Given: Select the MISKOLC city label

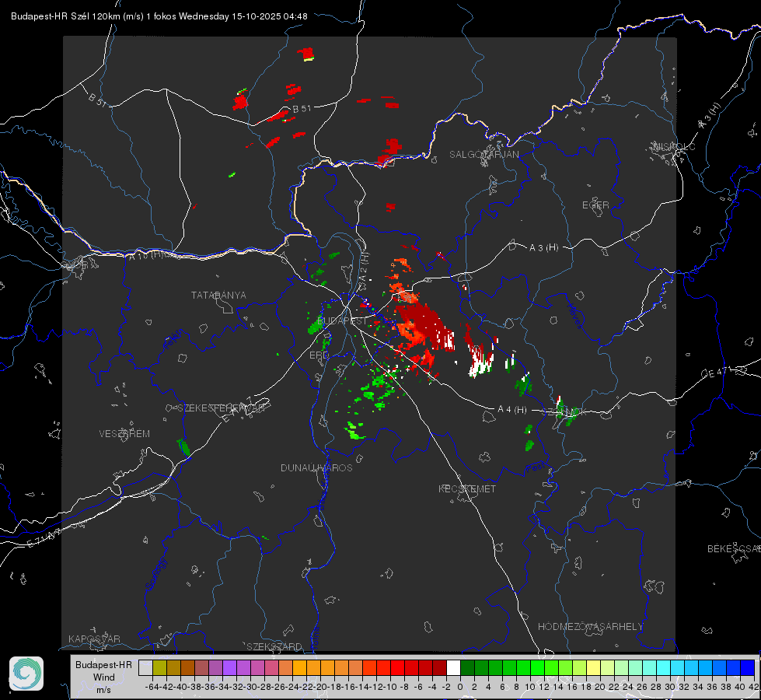Looking at the screenshot, I should 674,147.
